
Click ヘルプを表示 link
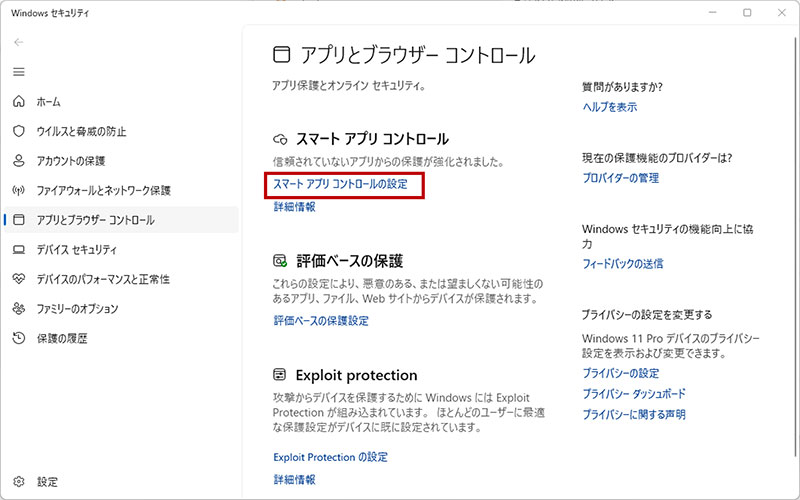[610, 107]
